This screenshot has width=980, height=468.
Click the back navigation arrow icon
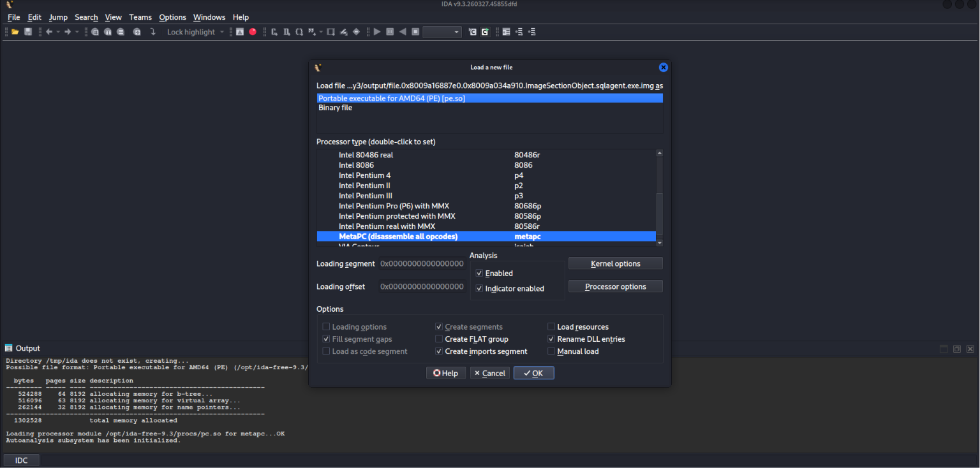coord(48,32)
